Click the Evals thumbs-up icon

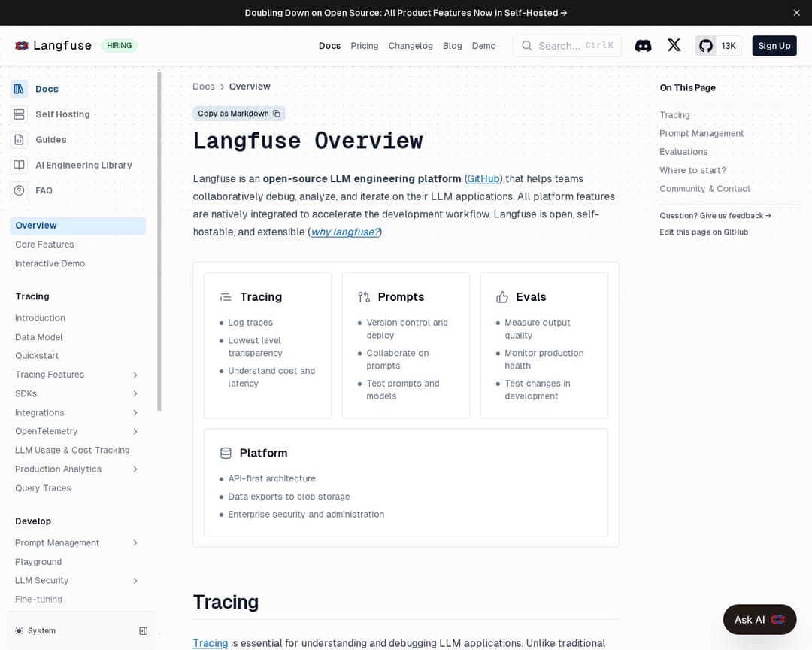[501, 297]
